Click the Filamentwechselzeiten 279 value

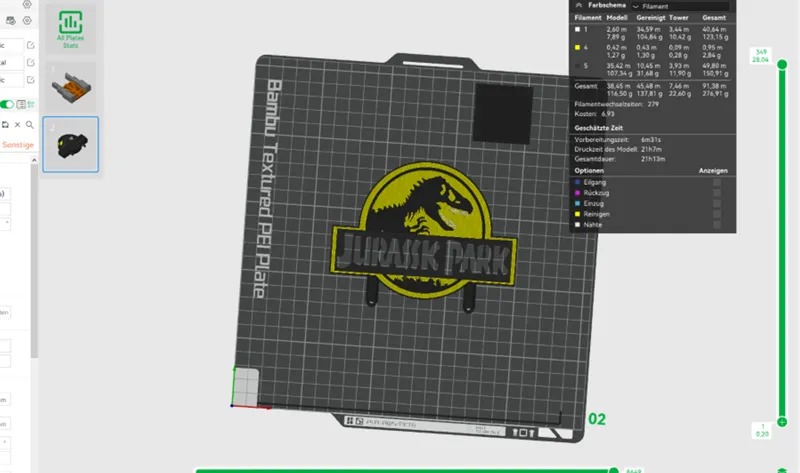click(x=653, y=104)
